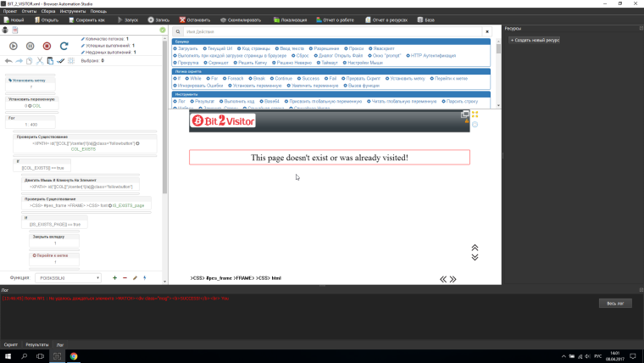The width and height of the screenshot is (644, 363).
Task: Select the Загрузить browser action
Action: pyautogui.click(x=187, y=48)
